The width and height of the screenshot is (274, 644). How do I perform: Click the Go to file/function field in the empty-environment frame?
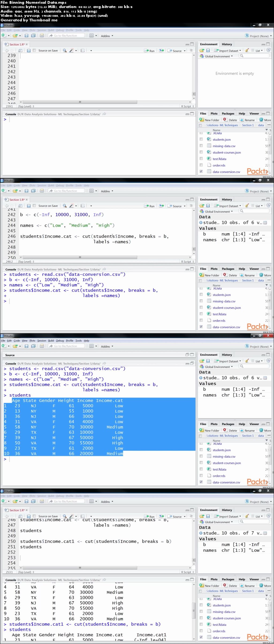66,36
